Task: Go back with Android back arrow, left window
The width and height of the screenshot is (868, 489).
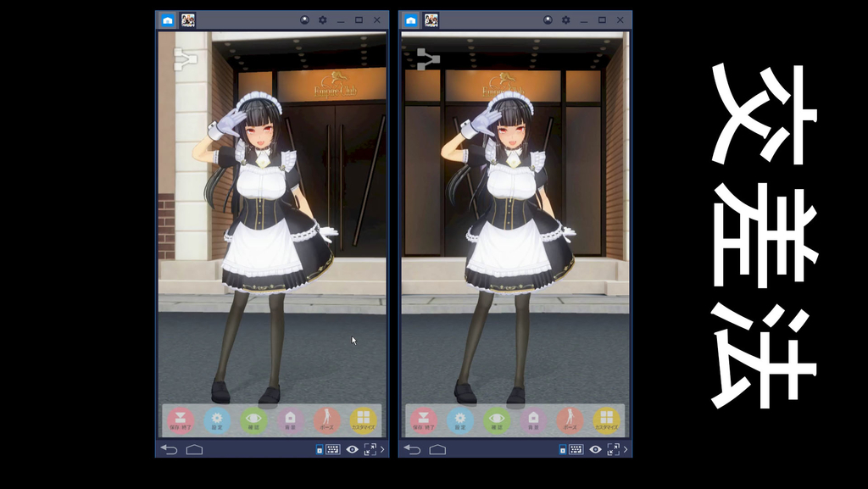Action: [x=169, y=449]
